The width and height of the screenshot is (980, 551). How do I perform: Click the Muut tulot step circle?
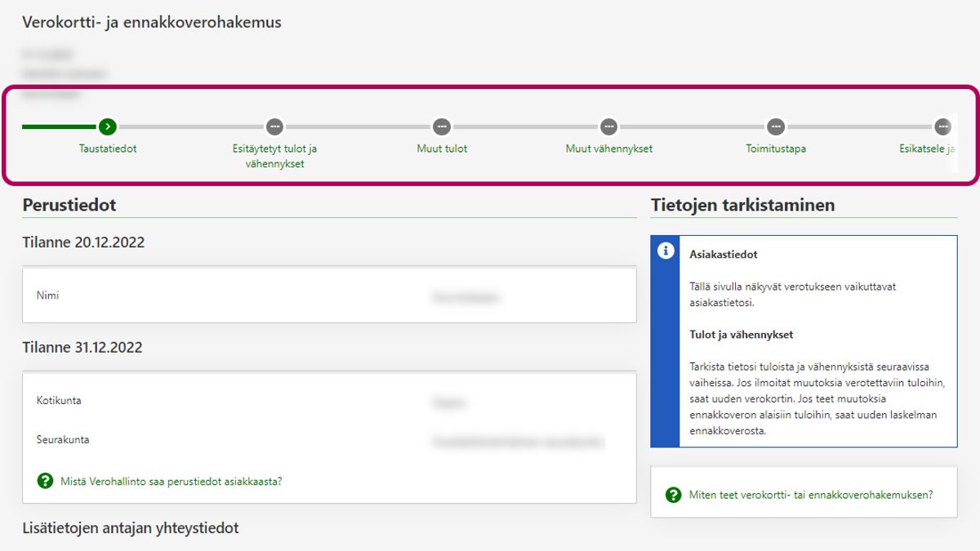[442, 127]
